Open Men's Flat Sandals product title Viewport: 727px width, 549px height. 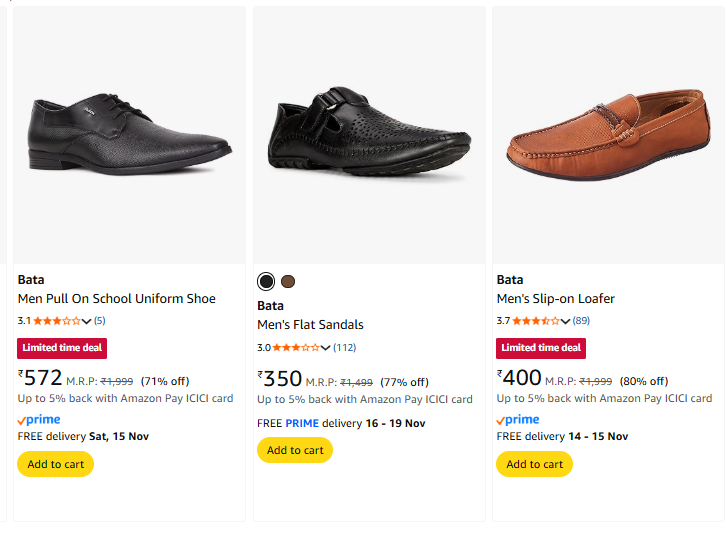pyautogui.click(x=310, y=325)
